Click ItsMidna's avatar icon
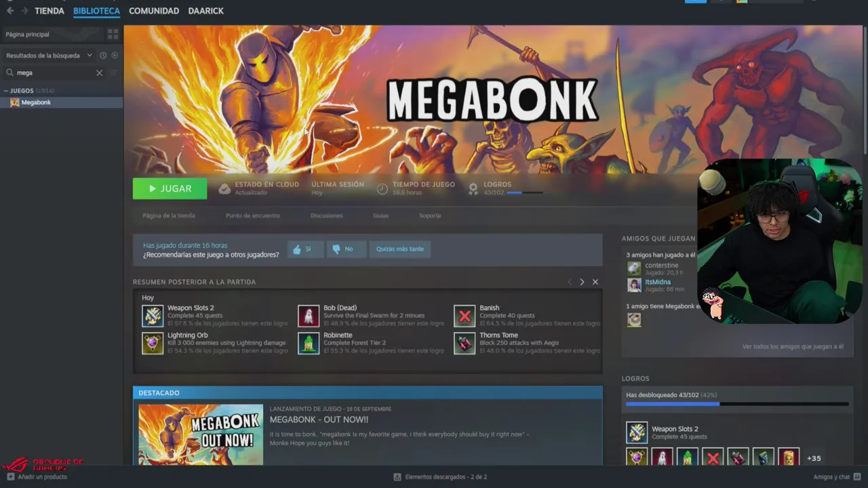This screenshot has height=488, width=868. pos(634,285)
